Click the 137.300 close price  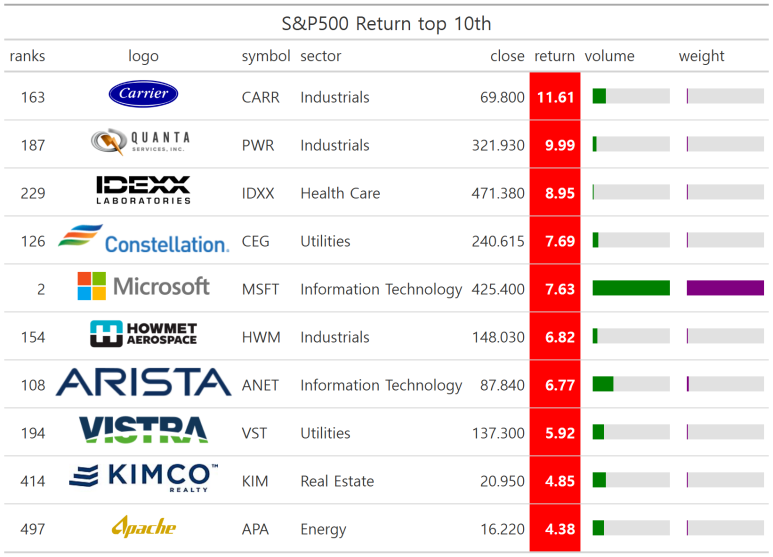click(498, 433)
